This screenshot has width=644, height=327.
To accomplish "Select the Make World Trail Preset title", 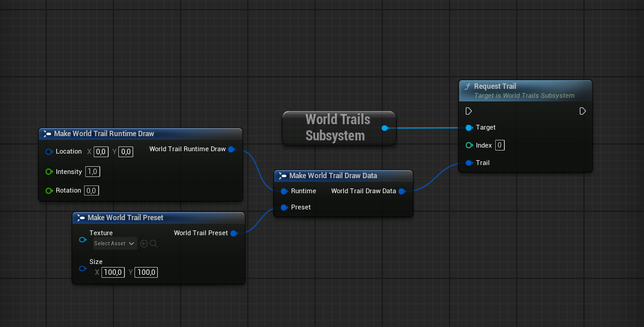I will coord(125,218).
